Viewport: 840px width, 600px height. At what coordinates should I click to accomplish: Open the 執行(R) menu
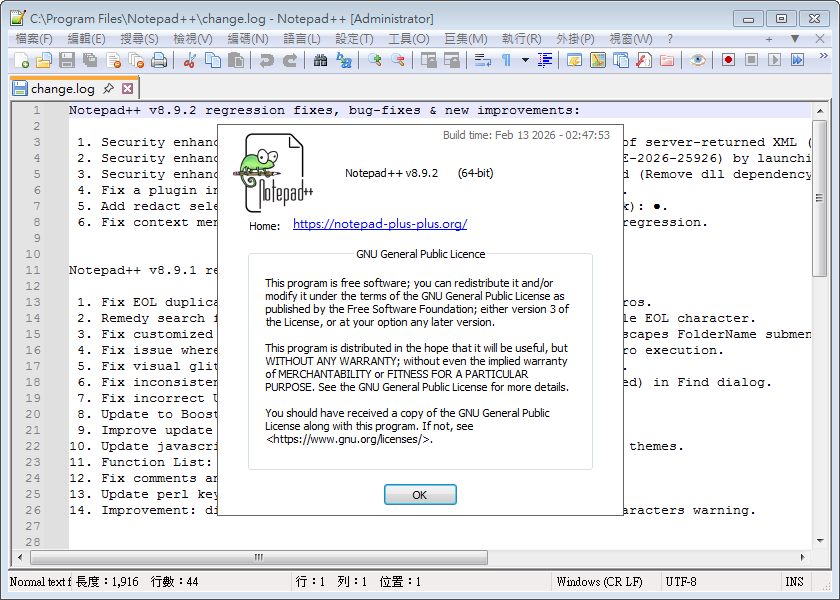521,39
